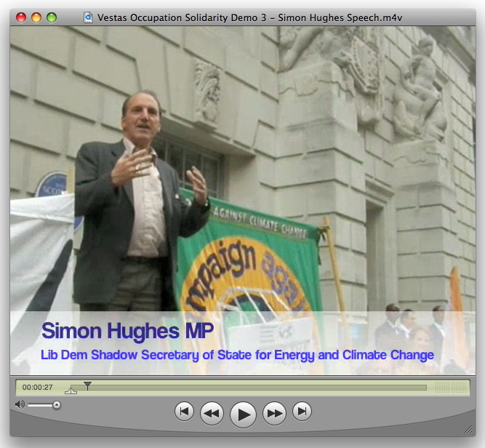Viewport: 485px width, 448px height.
Task: Skip to the beginning of the movie
Action: [x=185, y=412]
